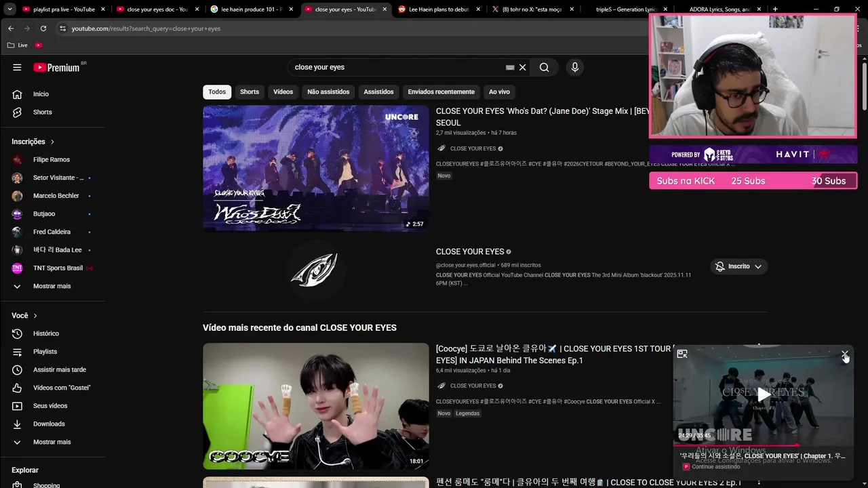Viewport: 868px width, 488px height.
Task: Click the magnifier search button
Action: click(x=544, y=67)
